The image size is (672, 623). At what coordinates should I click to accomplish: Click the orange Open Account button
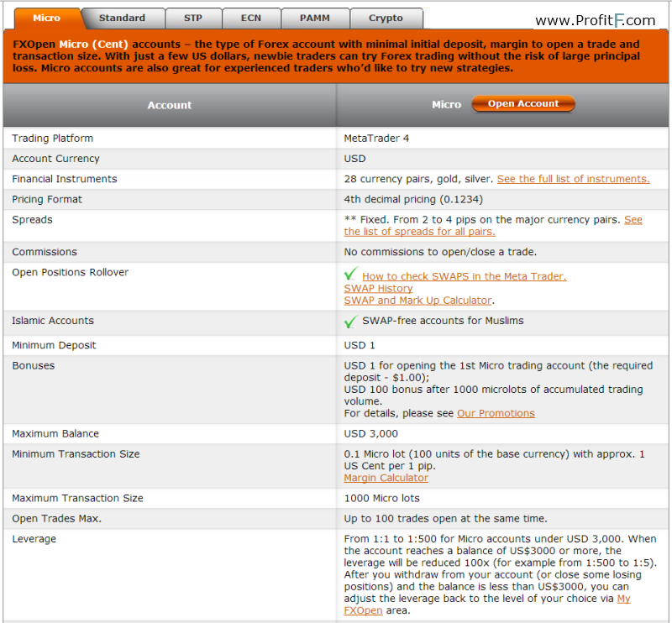pyautogui.click(x=523, y=103)
